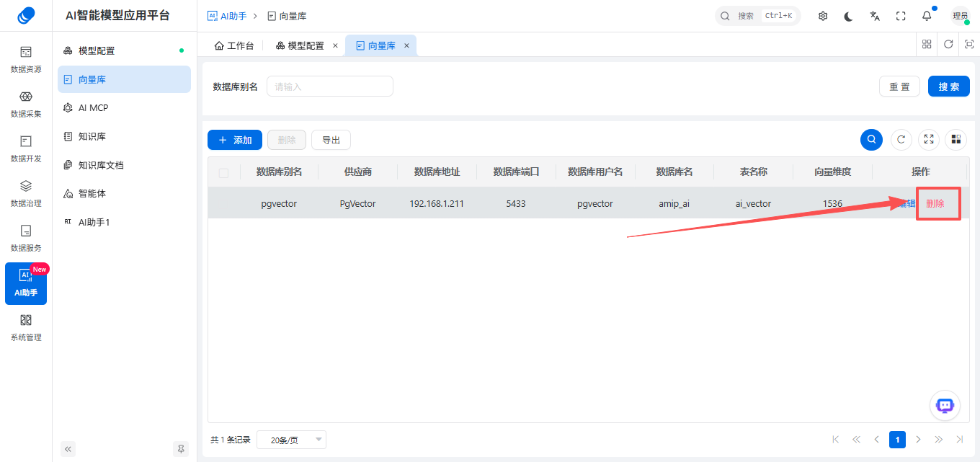Toggle the search panel with the blue magnifier

tap(871, 139)
